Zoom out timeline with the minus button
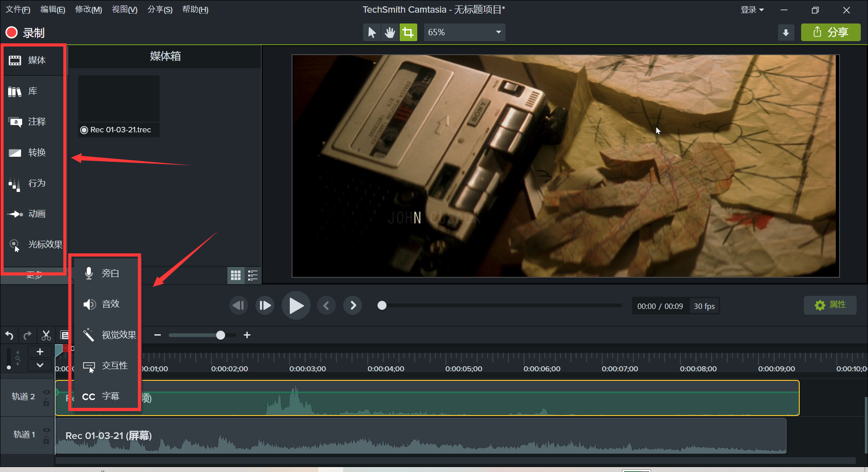 coord(157,335)
